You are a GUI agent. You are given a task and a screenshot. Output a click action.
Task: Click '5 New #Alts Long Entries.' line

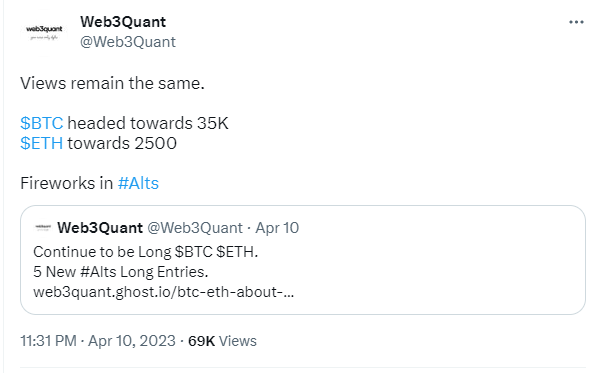tap(121, 272)
